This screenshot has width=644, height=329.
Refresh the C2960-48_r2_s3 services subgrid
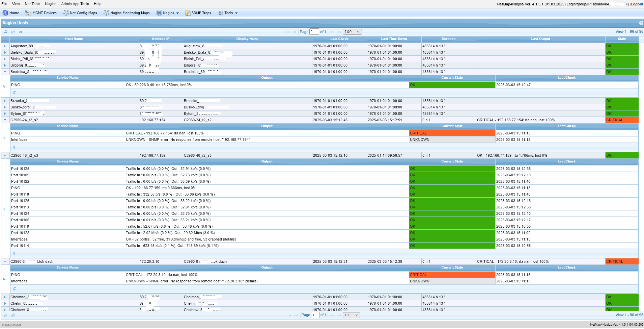click(x=15, y=253)
